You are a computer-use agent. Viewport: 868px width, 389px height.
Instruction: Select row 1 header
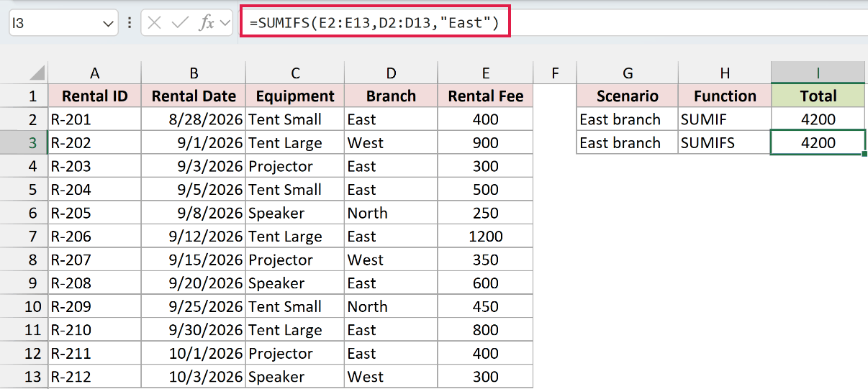coord(24,96)
